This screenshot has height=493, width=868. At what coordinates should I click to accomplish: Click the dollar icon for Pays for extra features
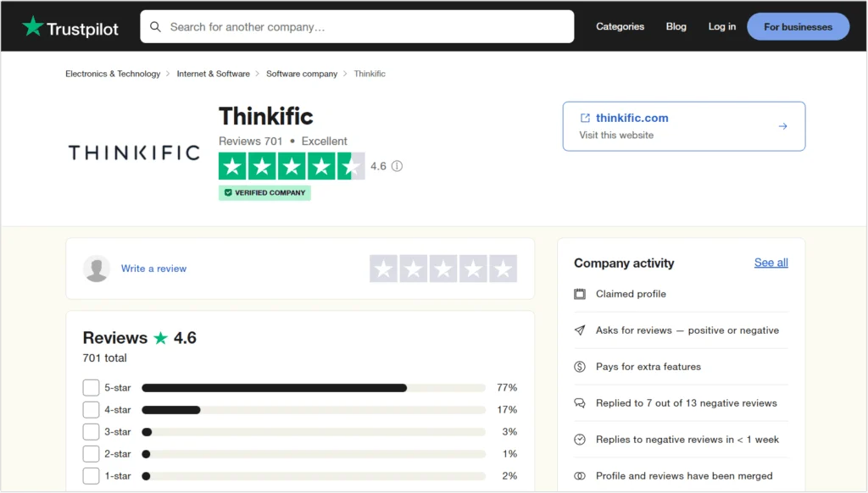tap(580, 367)
